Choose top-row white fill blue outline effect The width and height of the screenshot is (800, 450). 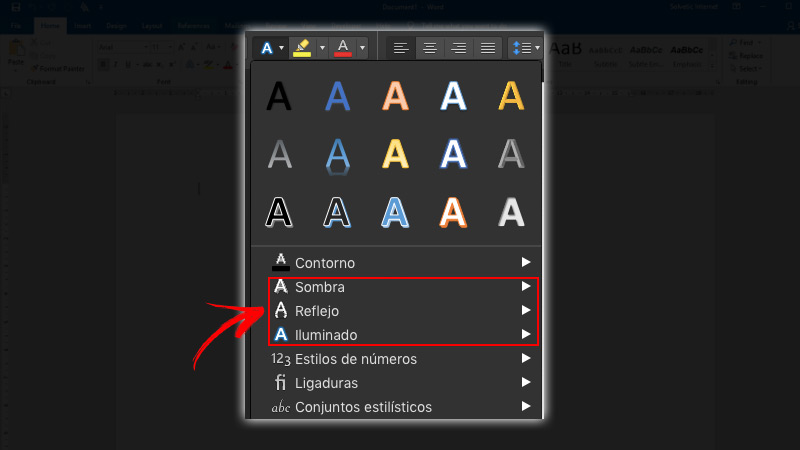click(x=454, y=96)
